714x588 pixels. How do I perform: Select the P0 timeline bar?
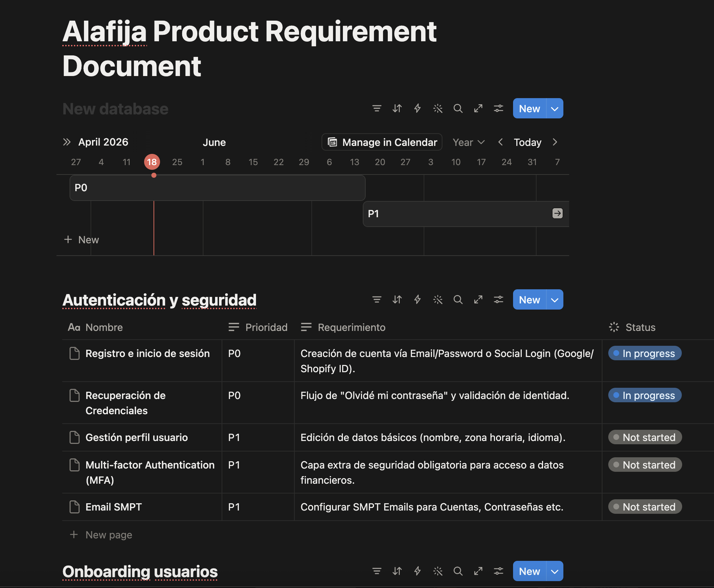click(217, 188)
